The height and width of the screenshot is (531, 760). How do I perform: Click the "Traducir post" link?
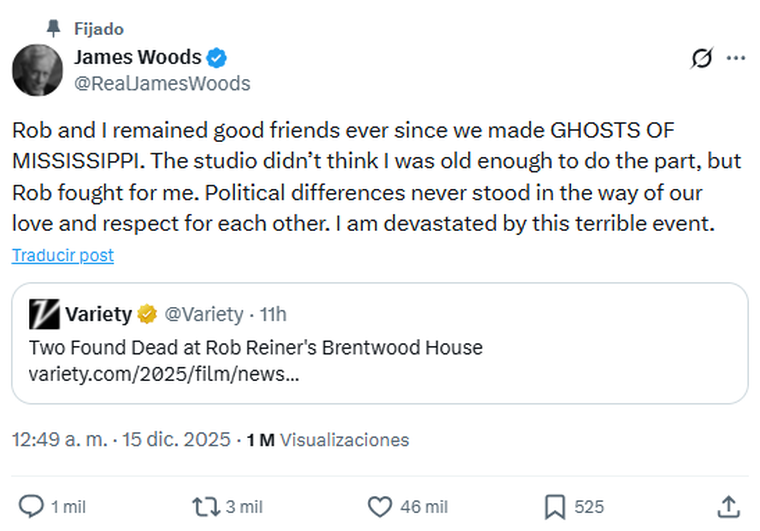point(63,256)
